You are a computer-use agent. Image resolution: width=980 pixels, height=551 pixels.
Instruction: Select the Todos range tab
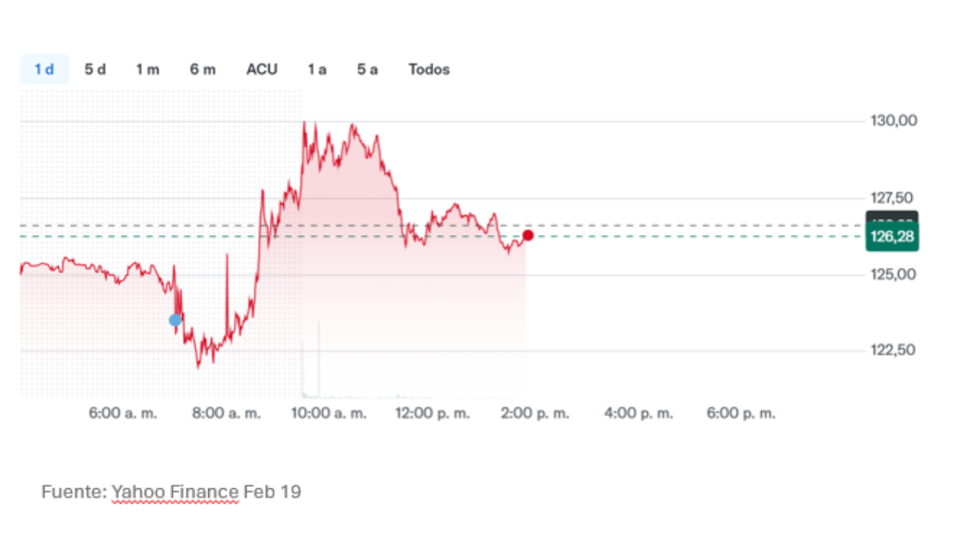[x=429, y=70]
